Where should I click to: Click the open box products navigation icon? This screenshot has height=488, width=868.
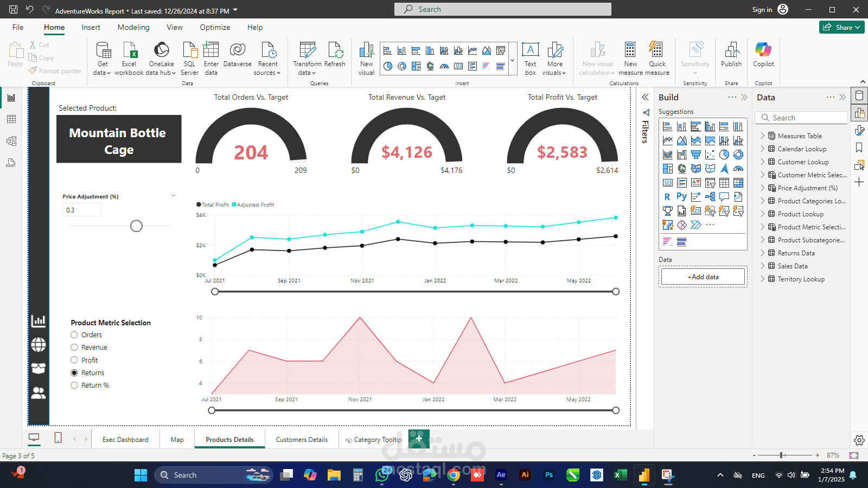coord(39,369)
